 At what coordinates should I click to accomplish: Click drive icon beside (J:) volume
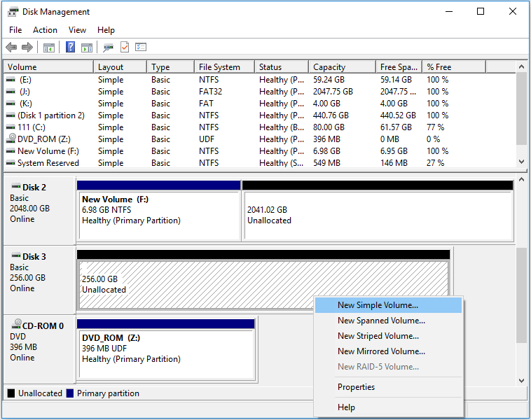point(11,92)
